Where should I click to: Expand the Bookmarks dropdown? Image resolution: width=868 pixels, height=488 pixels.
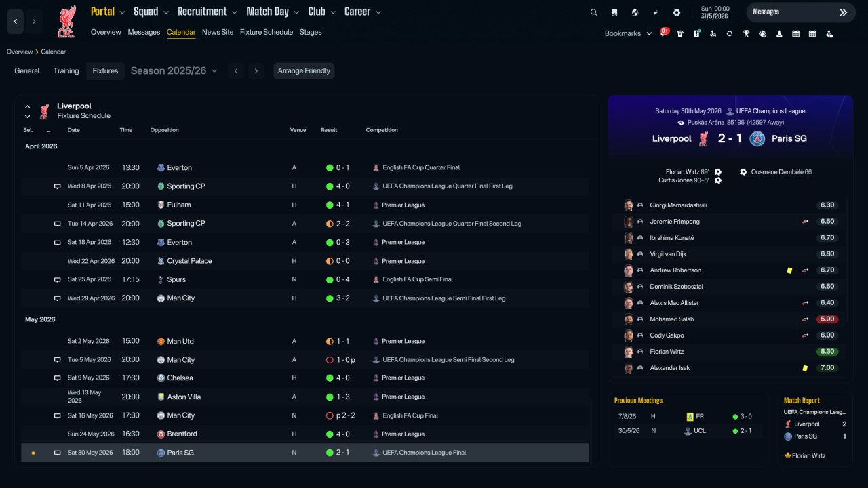pos(628,33)
